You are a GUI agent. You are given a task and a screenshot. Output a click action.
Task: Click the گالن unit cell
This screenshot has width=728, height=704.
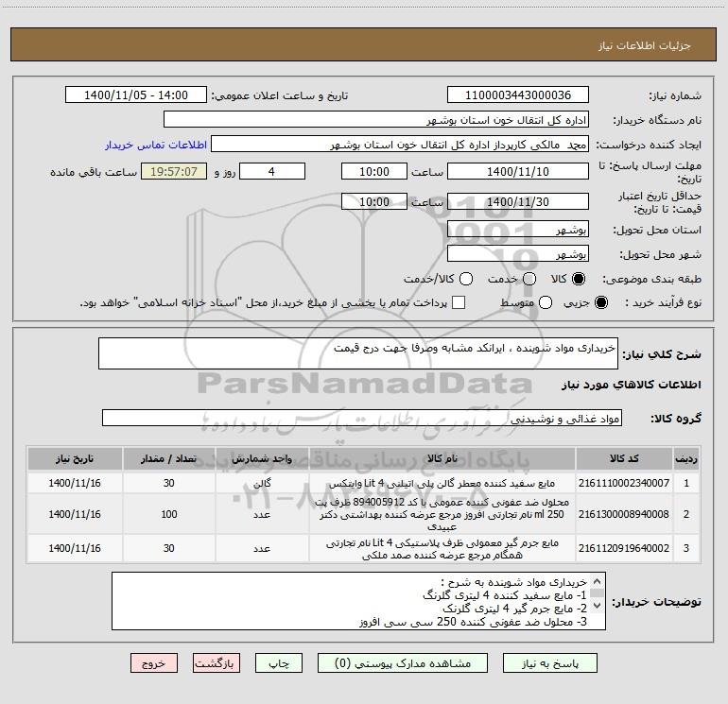tap(262, 483)
